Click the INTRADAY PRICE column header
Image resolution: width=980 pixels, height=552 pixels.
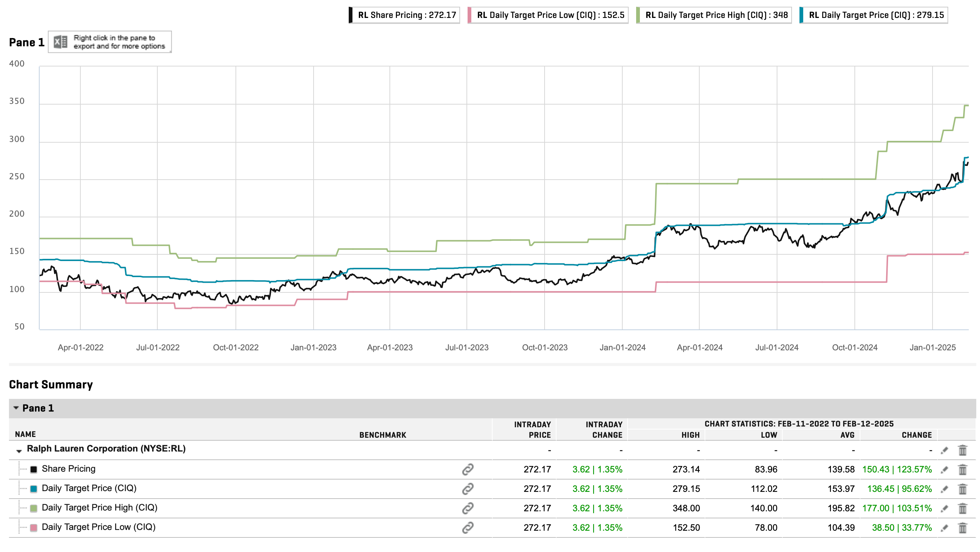[x=532, y=429]
